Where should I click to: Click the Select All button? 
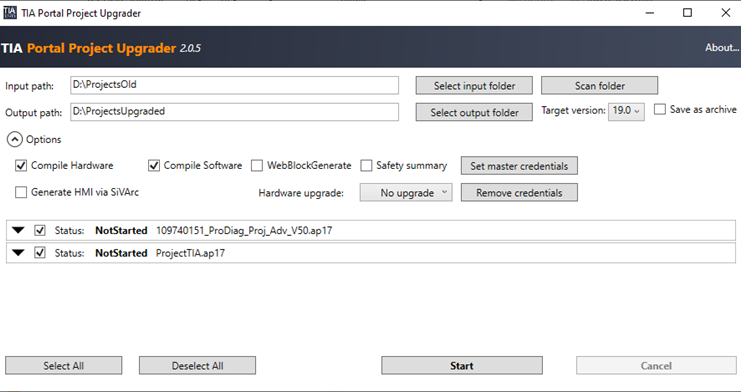click(x=63, y=366)
